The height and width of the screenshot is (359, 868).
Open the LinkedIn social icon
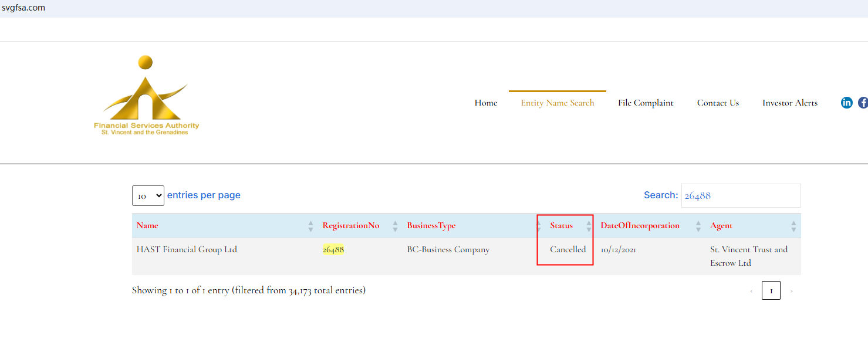(x=846, y=103)
